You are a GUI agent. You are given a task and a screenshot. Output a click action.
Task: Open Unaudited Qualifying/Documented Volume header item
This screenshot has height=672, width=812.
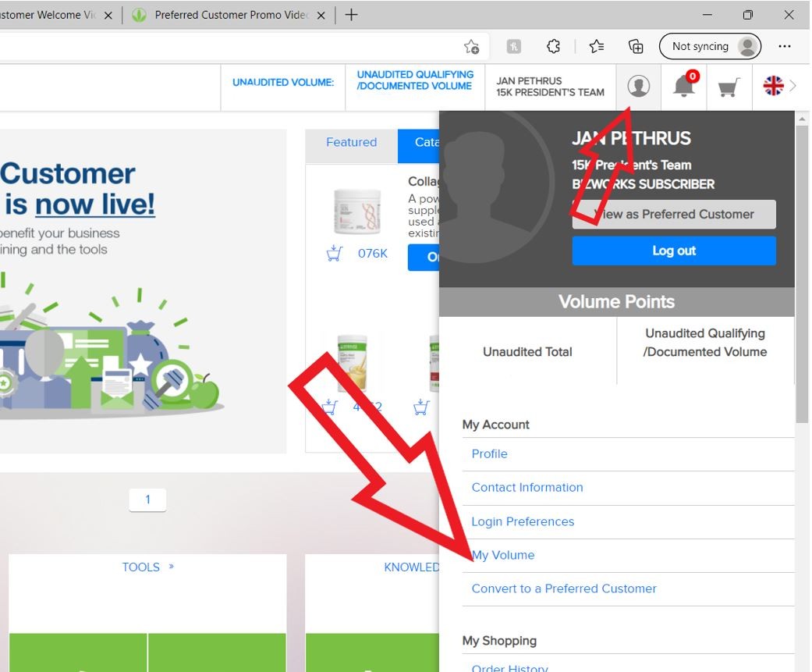coord(415,80)
